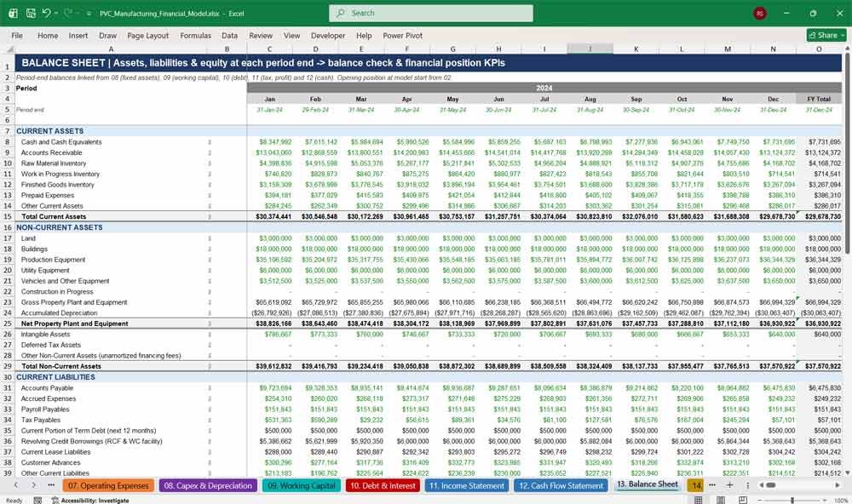Image resolution: width=852 pixels, height=504 pixels.
Task: Zoom in with the plus button
Action: [x=825, y=500]
